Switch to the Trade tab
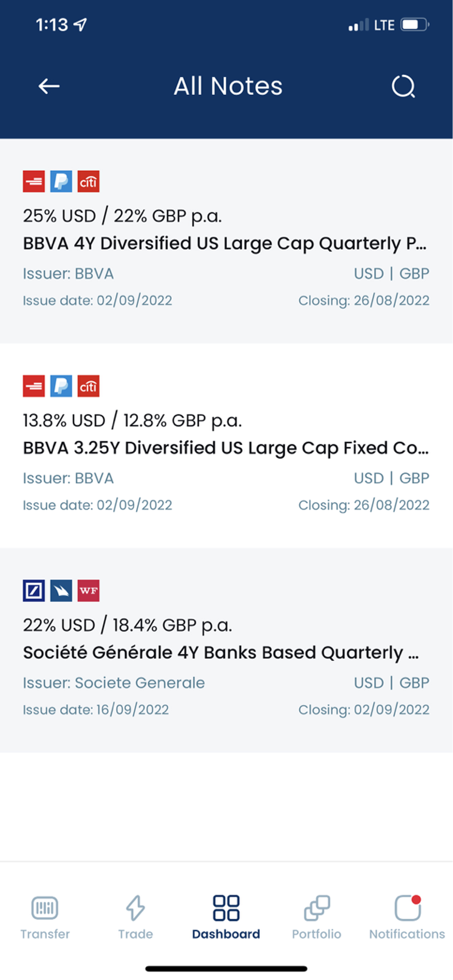Screen dimensions: 453x980 (135, 918)
